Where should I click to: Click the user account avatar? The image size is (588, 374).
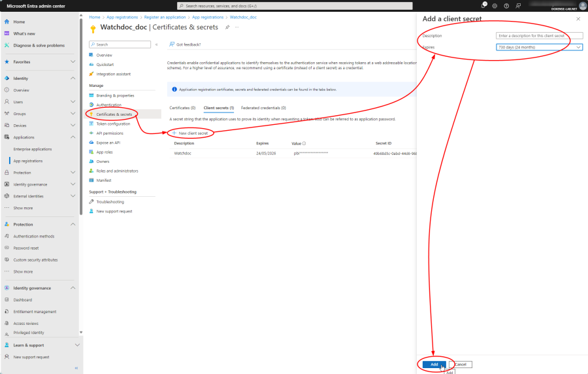(x=582, y=6)
